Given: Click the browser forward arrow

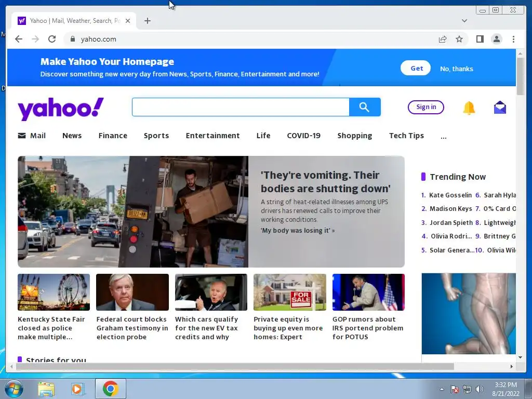Looking at the screenshot, I should (x=35, y=39).
